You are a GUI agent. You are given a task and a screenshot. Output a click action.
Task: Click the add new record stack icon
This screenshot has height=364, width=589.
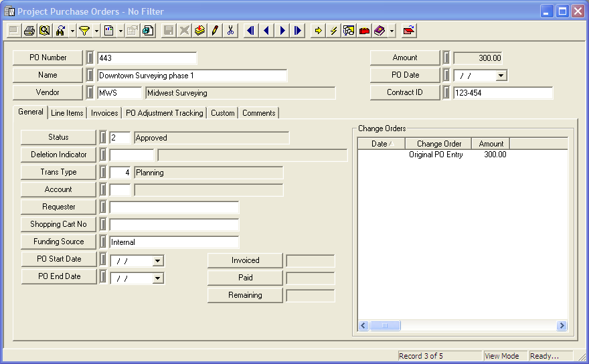200,30
